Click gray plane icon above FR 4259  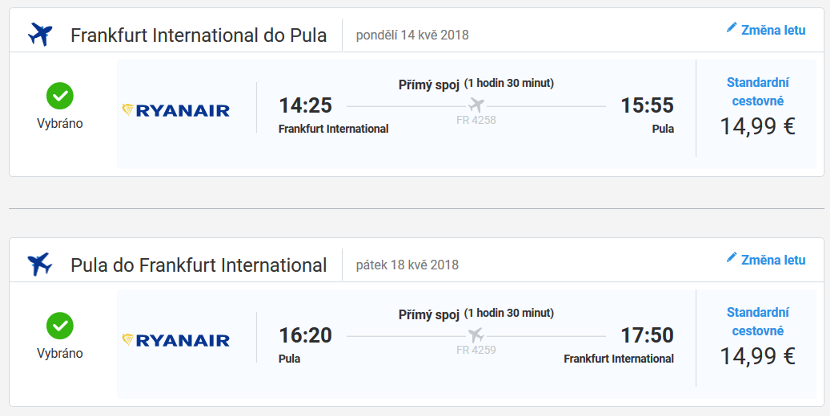tap(476, 334)
